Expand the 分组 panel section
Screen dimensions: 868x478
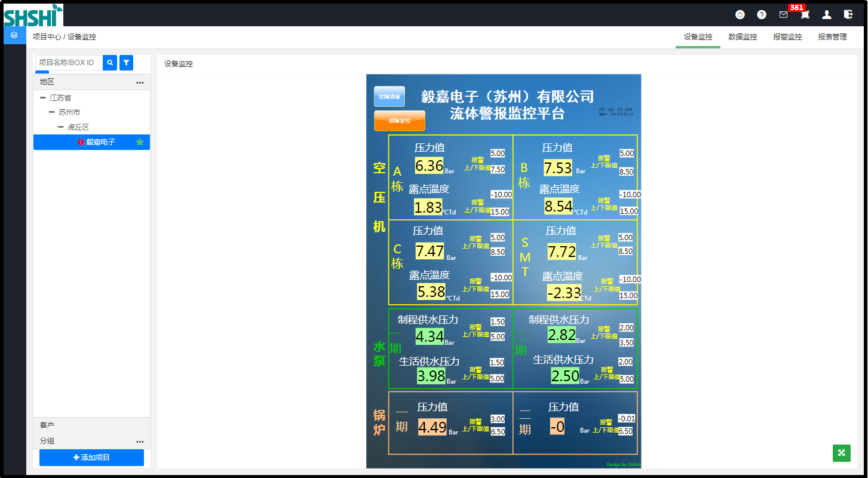pos(91,441)
